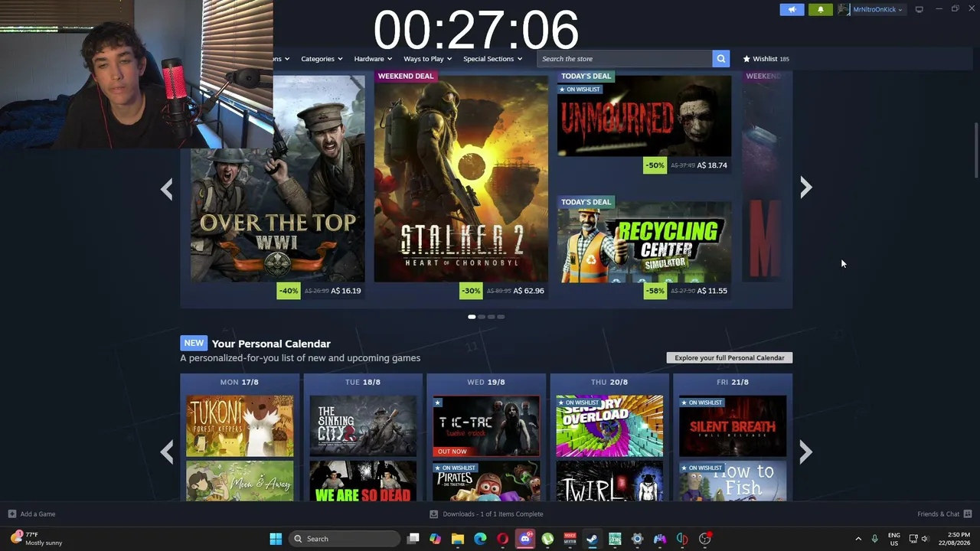Open Opera browser from the taskbar

point(502,539)
